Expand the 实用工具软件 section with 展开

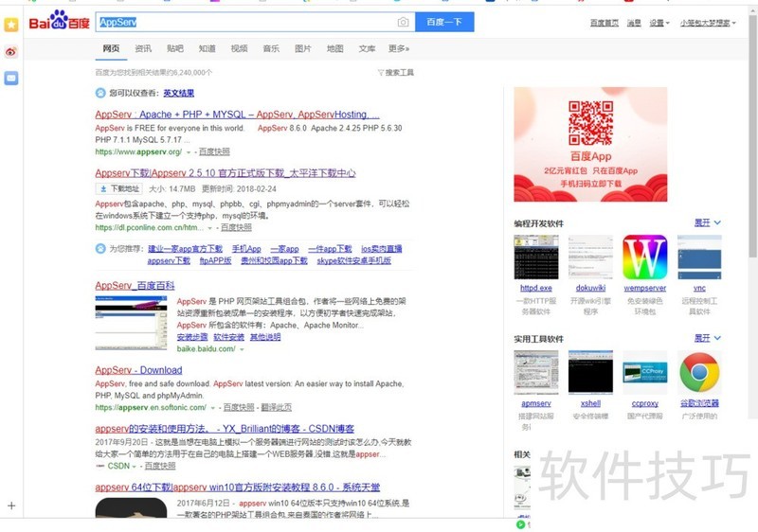[707, 338]
